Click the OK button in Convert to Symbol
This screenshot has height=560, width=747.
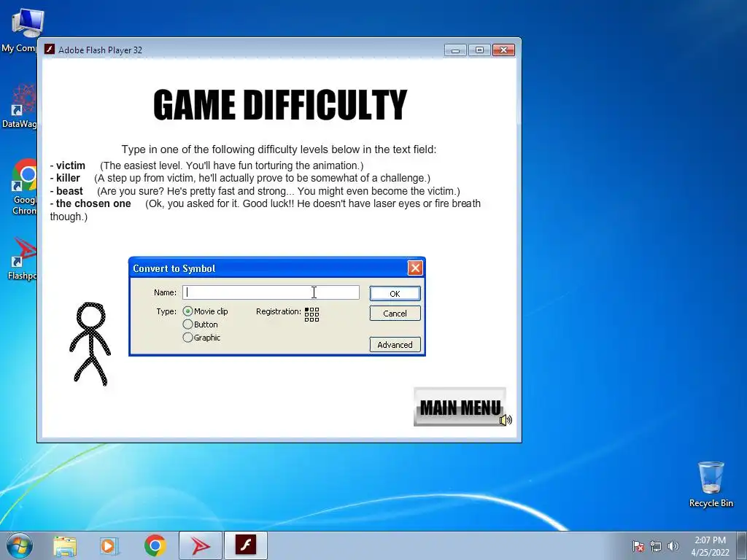tap(395, 293)
